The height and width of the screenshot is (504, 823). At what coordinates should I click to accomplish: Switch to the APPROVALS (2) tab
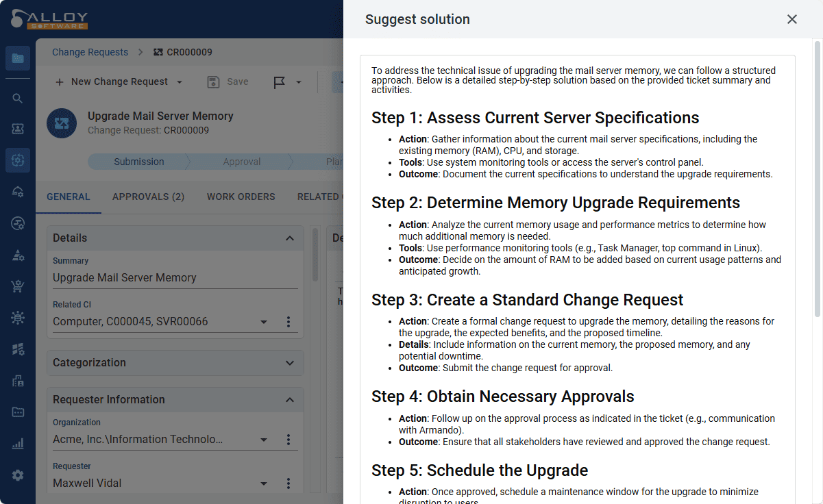pyautogui.click(x=149, y=197)
